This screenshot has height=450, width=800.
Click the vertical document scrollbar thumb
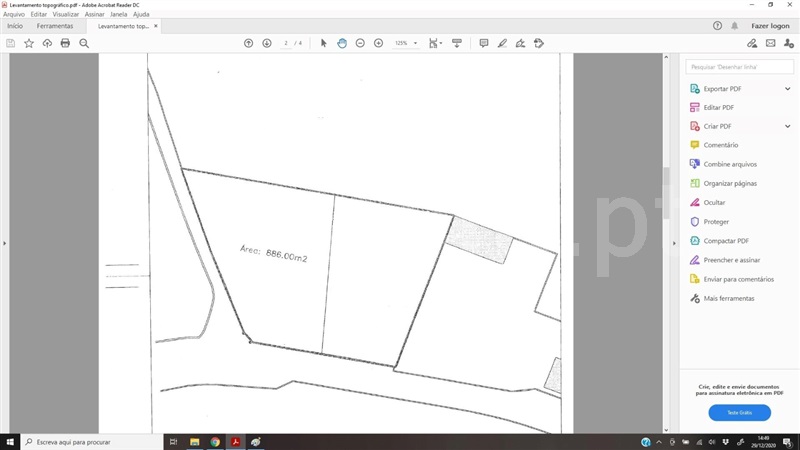666,193
